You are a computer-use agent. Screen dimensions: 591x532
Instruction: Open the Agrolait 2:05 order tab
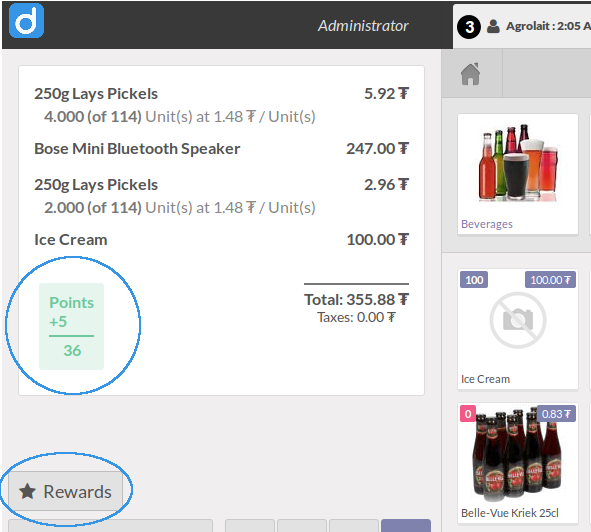point(522,26)
